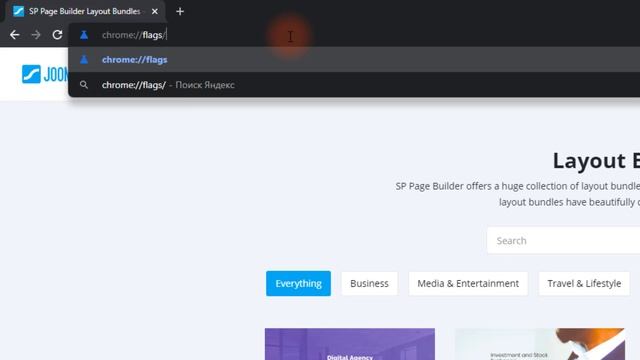Click the SP Page Builder tab favicon

coord(18,11)
